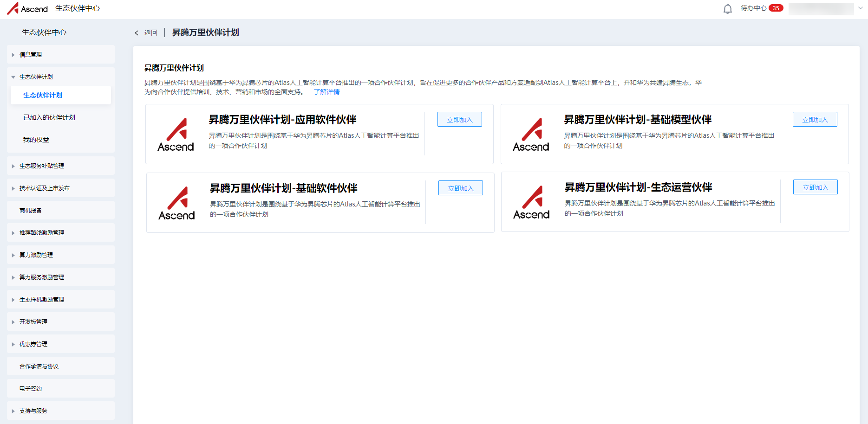This screenshot has height=424, width=868.
Task: Expand the 支持与服务 section
Action: [61, 411]
